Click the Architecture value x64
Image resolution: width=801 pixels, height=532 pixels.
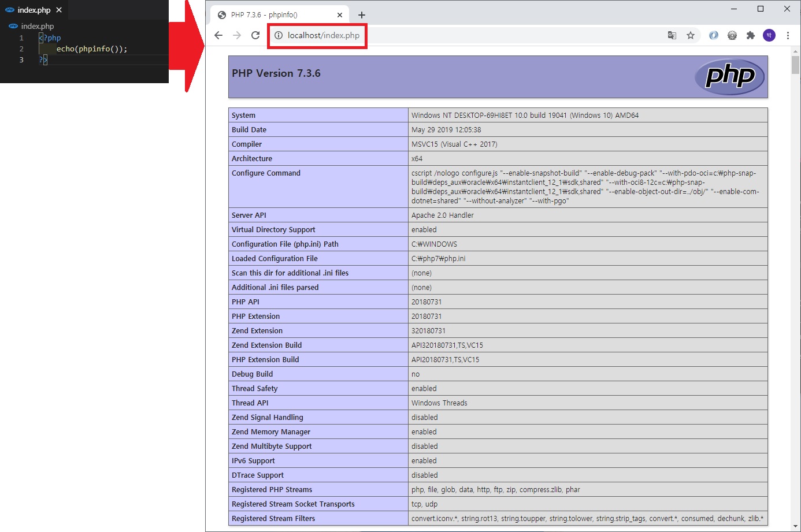coord(417,159)
